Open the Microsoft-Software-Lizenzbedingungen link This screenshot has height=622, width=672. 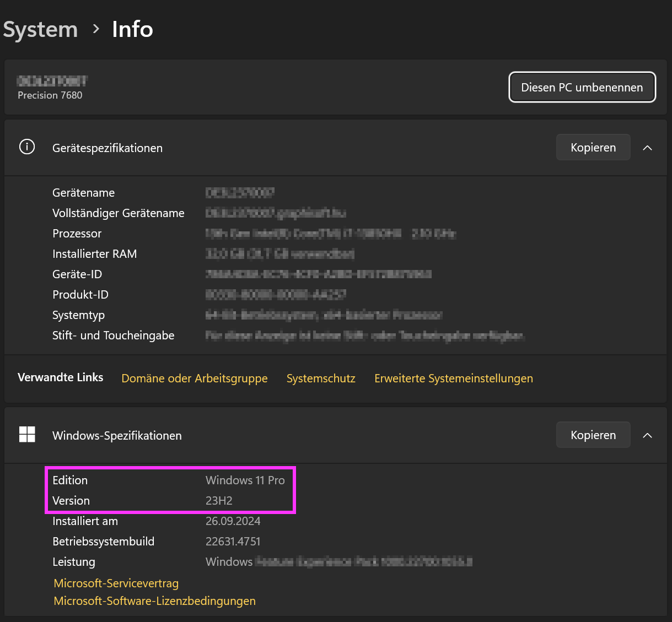tap(155, 601)
